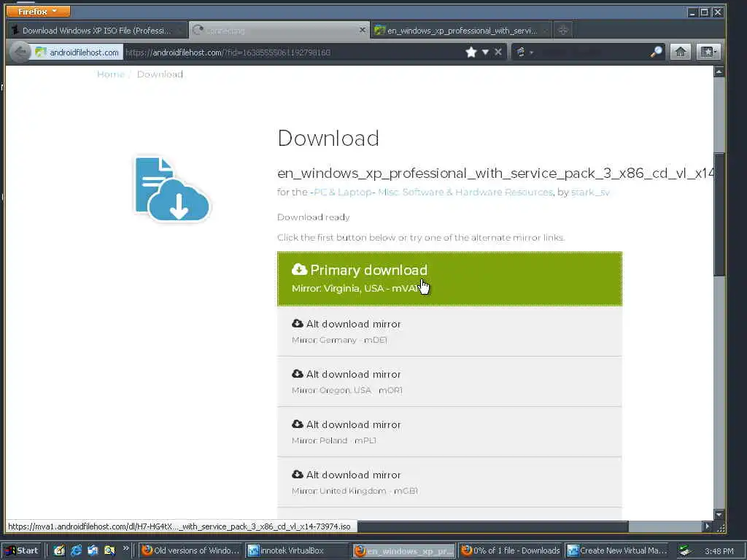Switch to en_windows_xp_pr taskbar window
The height and width of the screenshot is (560, 747).
coord(403,551)
